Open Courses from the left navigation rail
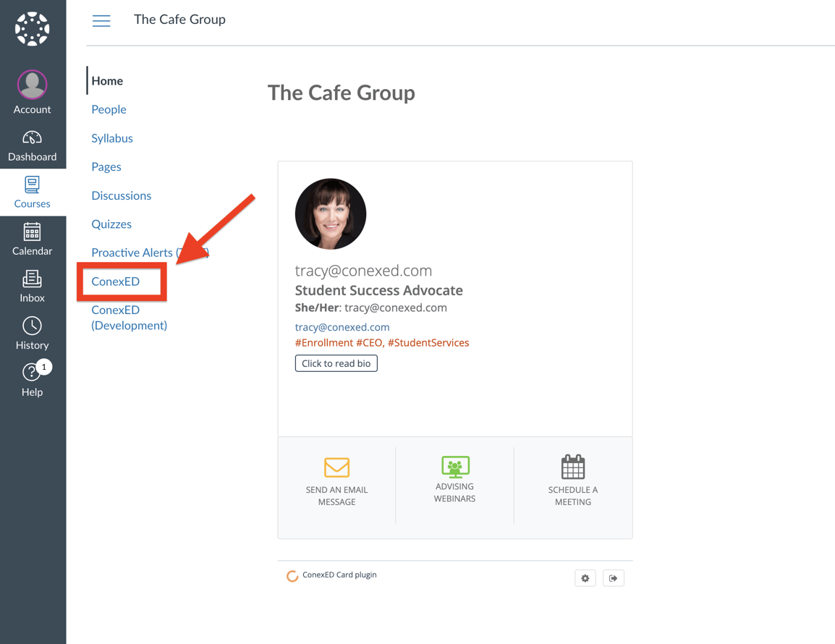 pyautogui.click(x=32, y=190)
